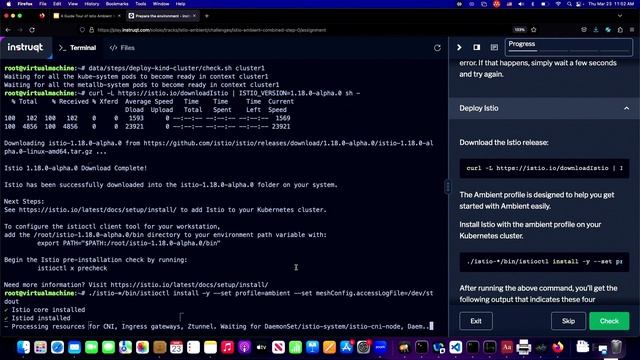
Task: Switch to the Terminal tab
Action: (78, 48)
